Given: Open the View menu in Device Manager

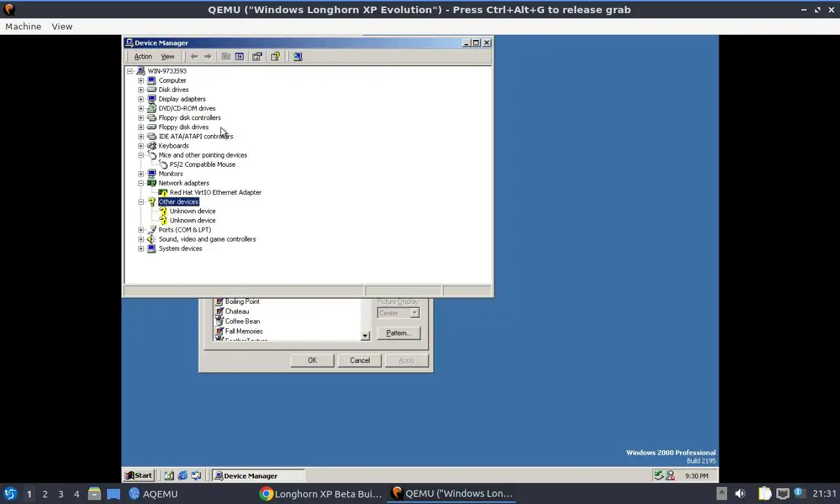Looking at the screenshot, I should [x=167, y=56].
